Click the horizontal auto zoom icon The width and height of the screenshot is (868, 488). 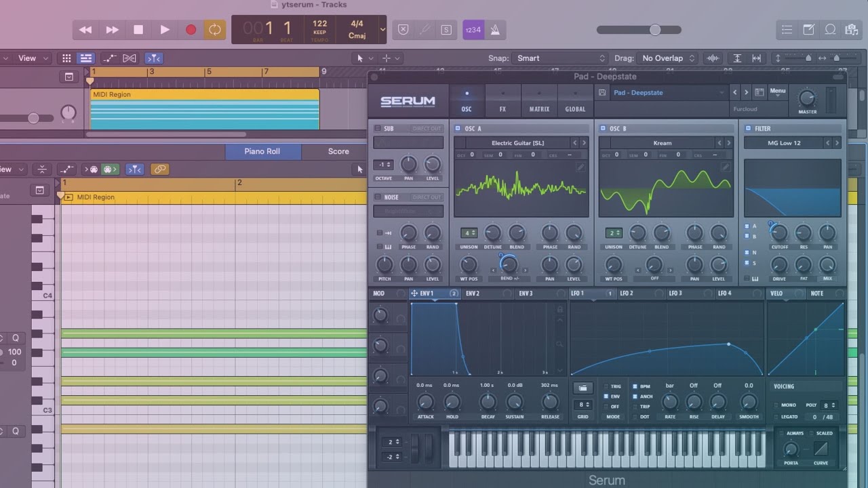[x=756, y=58]
